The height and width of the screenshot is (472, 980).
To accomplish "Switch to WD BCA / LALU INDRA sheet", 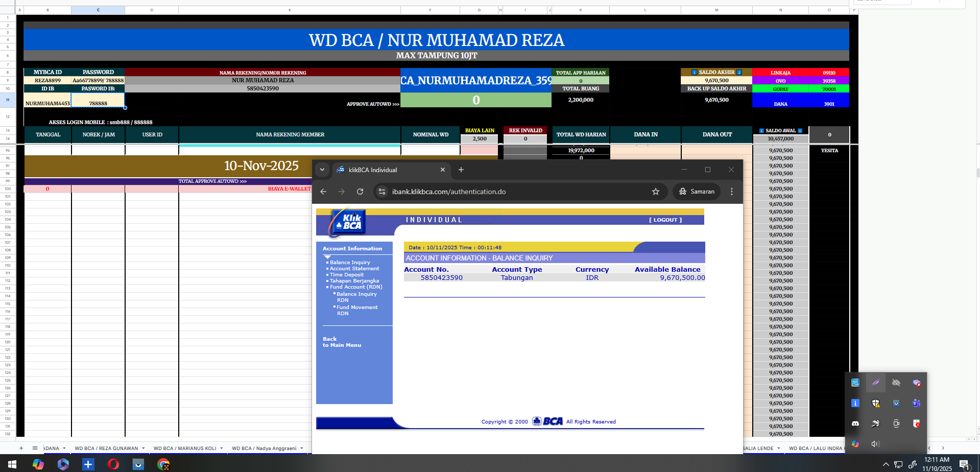I will click(816, 449).
